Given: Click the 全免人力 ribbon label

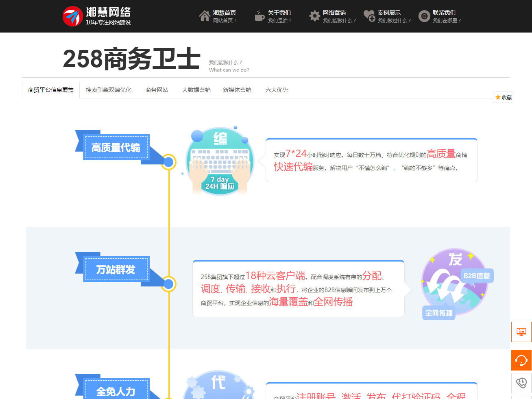Looking at the screenshot, I should [x=116, y=389].
